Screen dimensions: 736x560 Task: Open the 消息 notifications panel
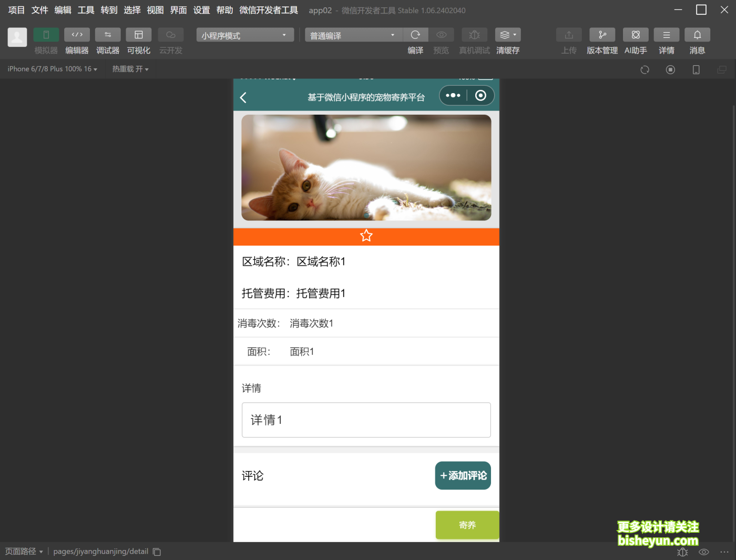click(697, 34)
